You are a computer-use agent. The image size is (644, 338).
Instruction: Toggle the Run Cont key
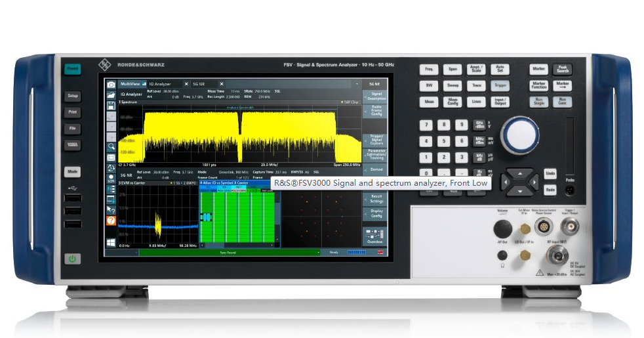click(562, 102)
